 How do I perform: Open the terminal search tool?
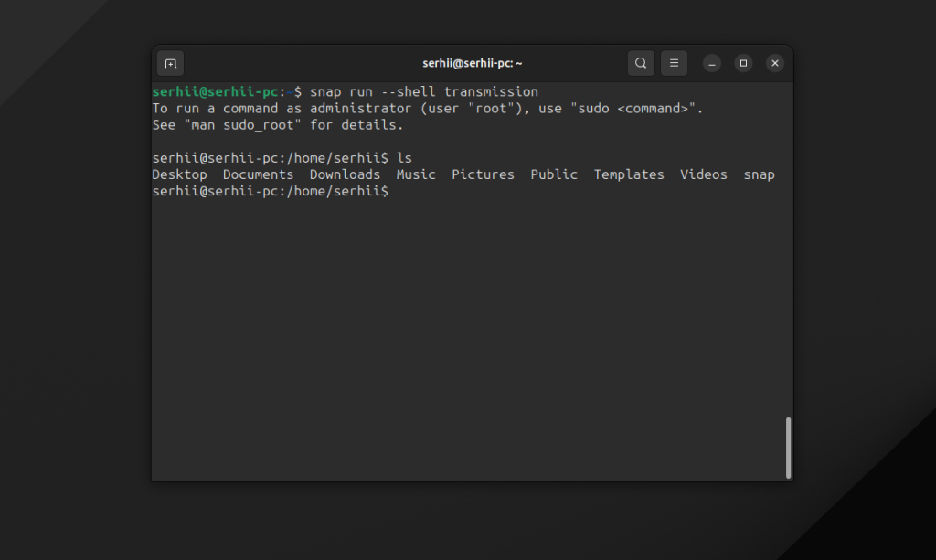[641, 63]
